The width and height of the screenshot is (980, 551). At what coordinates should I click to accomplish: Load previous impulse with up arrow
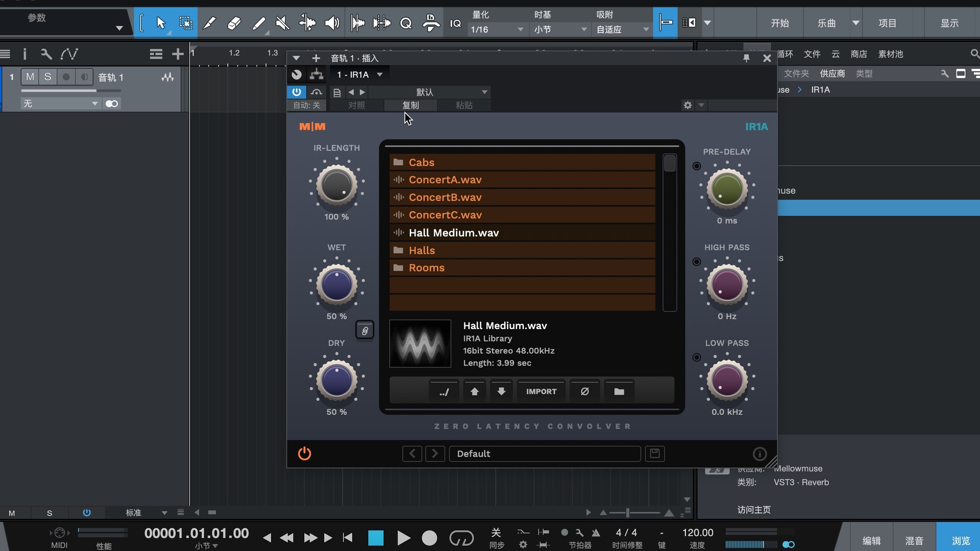[475, 391]
